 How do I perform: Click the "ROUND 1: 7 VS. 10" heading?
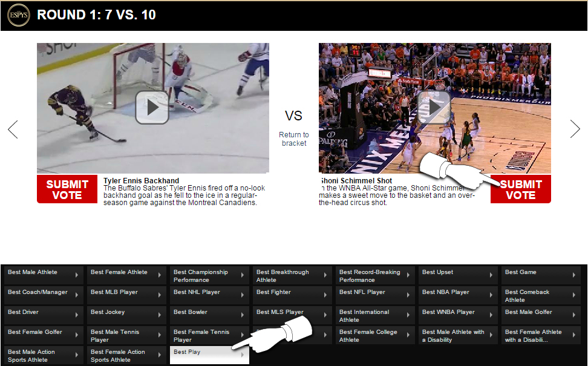tap(96, 15)
